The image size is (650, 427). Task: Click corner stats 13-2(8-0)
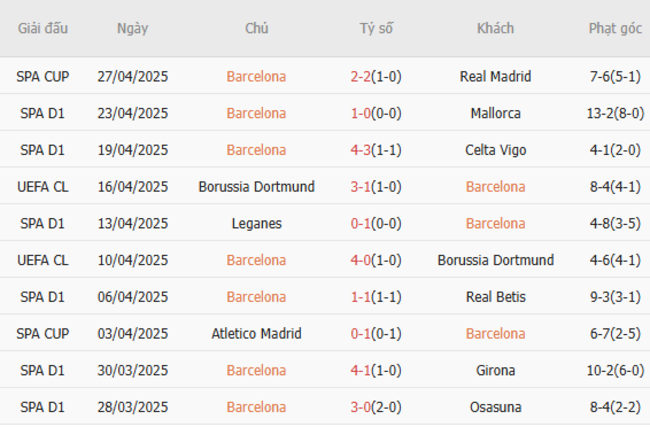click(615, 113)
